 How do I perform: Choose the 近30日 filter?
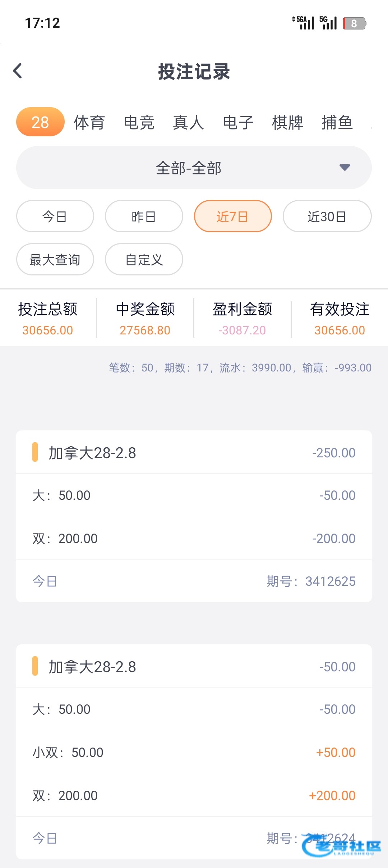(327, 216)
